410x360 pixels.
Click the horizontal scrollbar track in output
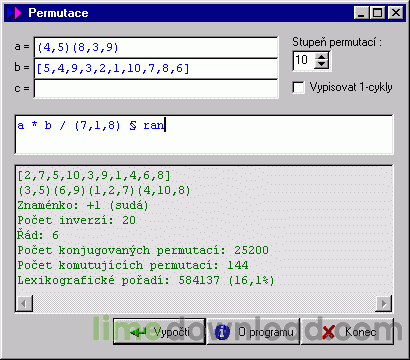point(204,303)
